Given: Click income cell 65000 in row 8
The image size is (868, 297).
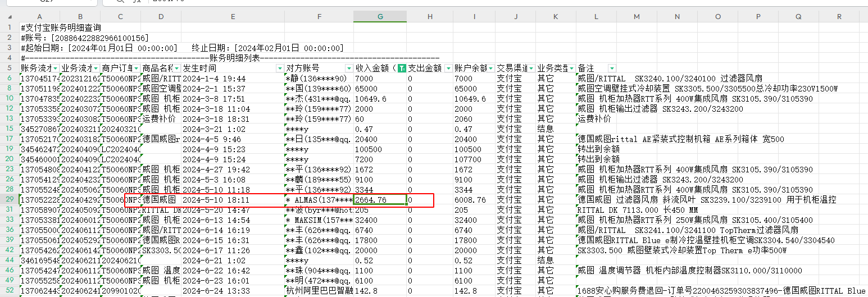Looking at the screenshot, I should pos(380,88).
